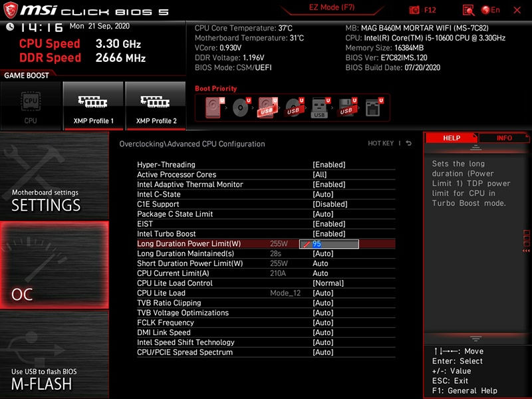Open Intel Speed Shift Technology [Auto] dropdown
This screenshot has height=399, width=532.
coord(323,342)
